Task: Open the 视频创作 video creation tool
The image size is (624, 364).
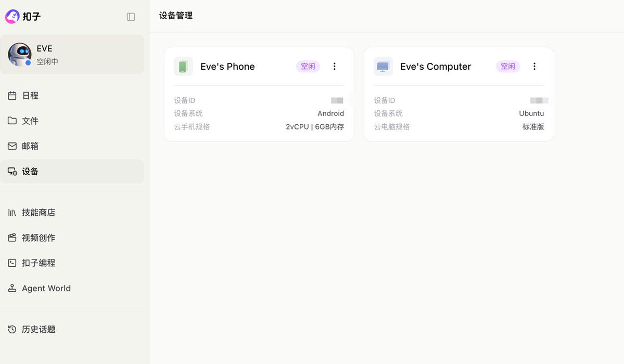Action: (39, 237)
